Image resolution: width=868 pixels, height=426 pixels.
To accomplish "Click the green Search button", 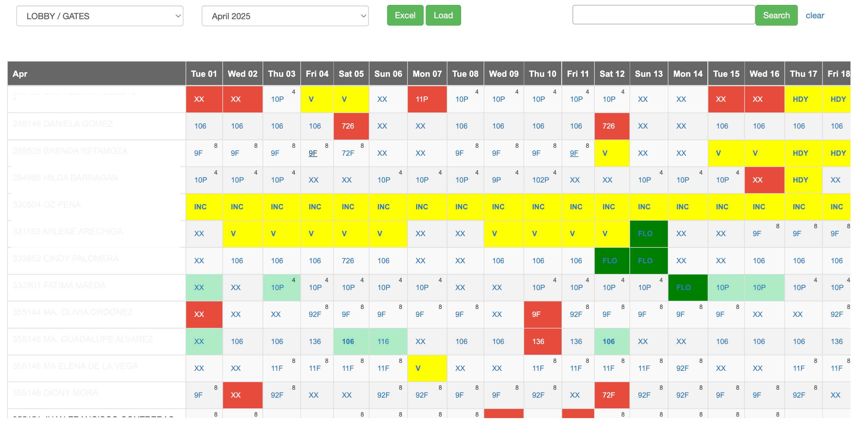I will (x=776, y=15).
